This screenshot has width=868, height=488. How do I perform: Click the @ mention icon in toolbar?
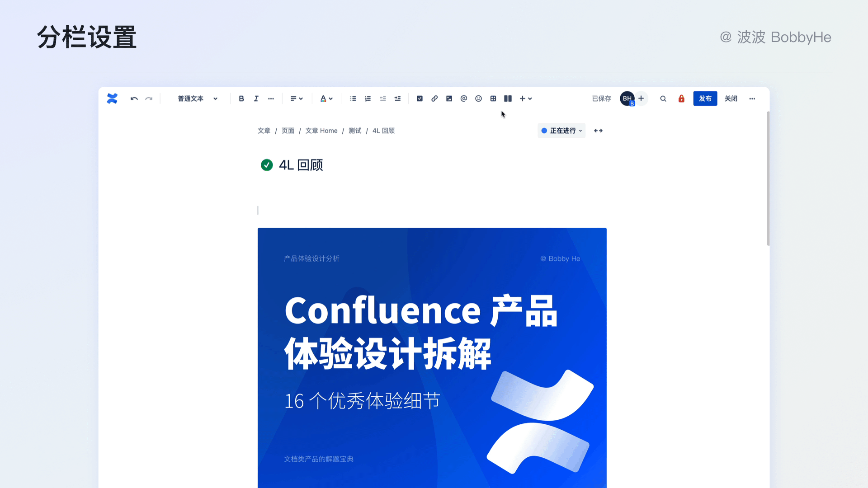pos(464,99)
